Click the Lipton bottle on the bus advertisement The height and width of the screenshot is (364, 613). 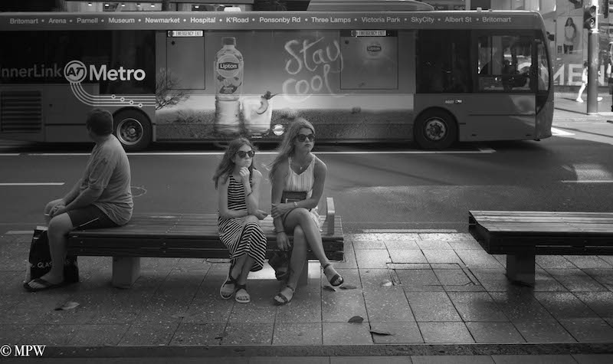tap(228, 84)
